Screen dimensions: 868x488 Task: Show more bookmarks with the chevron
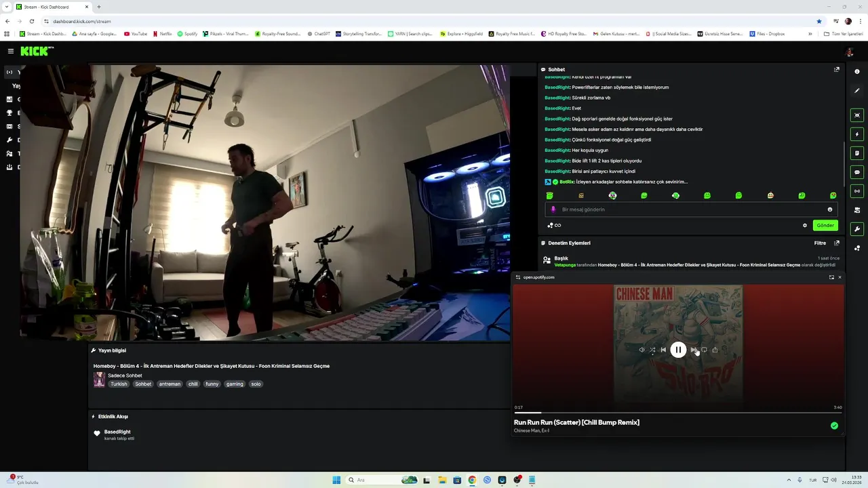[x=810, y=33]
